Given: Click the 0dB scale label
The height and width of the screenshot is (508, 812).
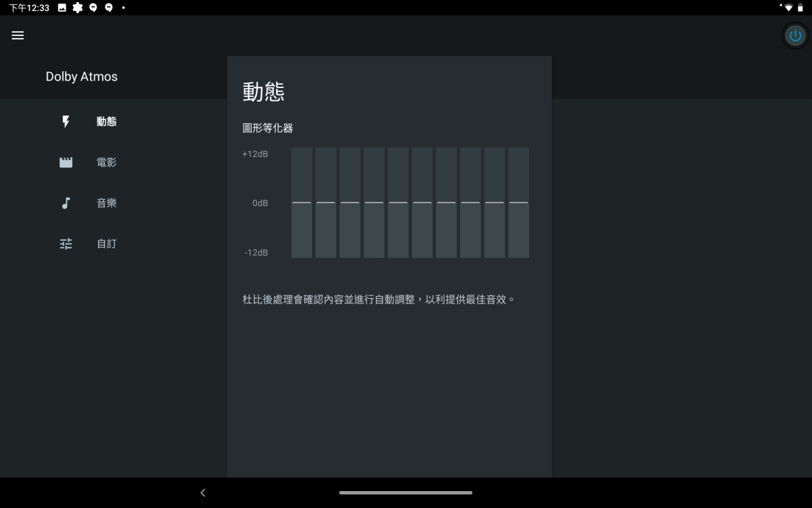Looking at the screenshot, I should pyautogui.click(x=261, y=203).
